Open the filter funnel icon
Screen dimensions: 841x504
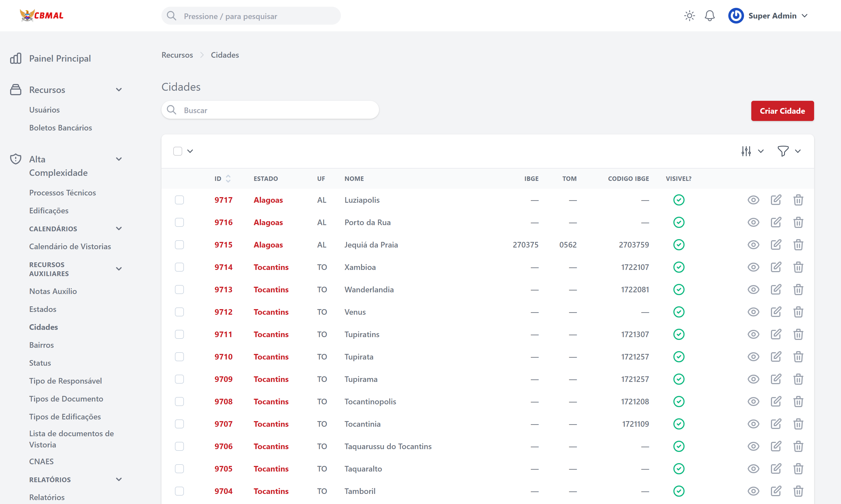[x=783, y=151]
